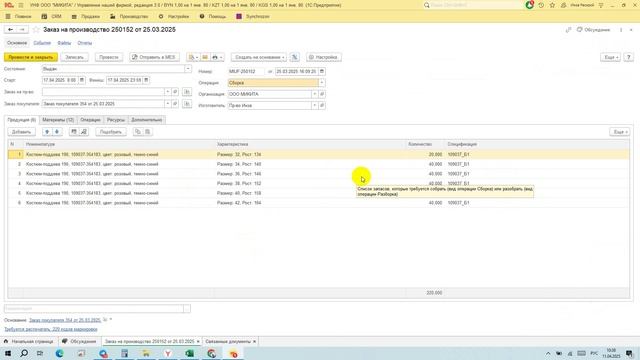Open the top-right Еще menu
The image size is (640, 360).
(610, 57)
